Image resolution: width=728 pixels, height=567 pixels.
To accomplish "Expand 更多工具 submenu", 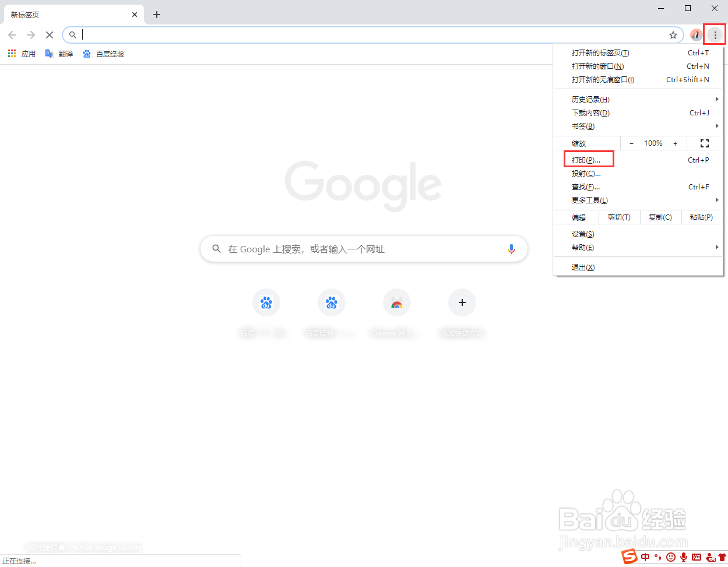I will 638,200.
